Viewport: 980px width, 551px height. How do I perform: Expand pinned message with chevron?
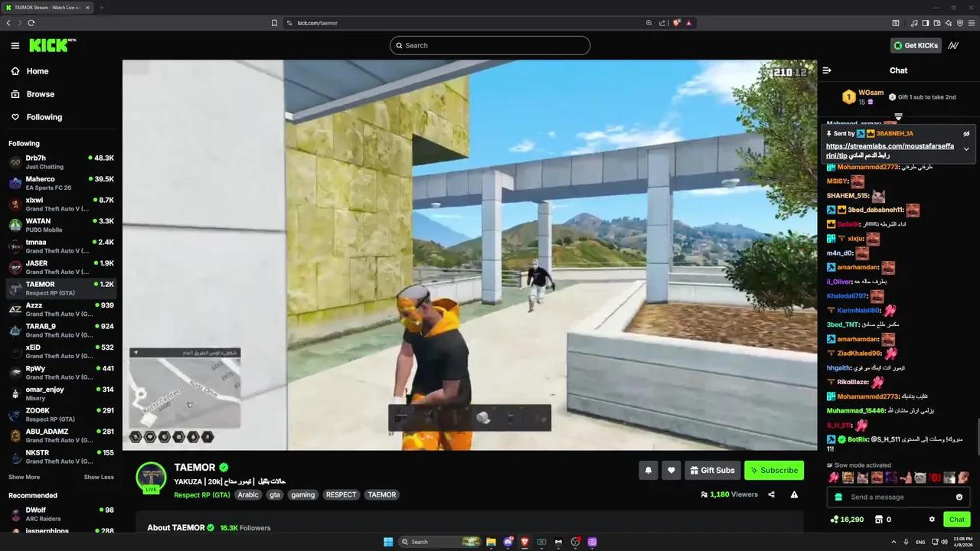[x=966, y=149]
